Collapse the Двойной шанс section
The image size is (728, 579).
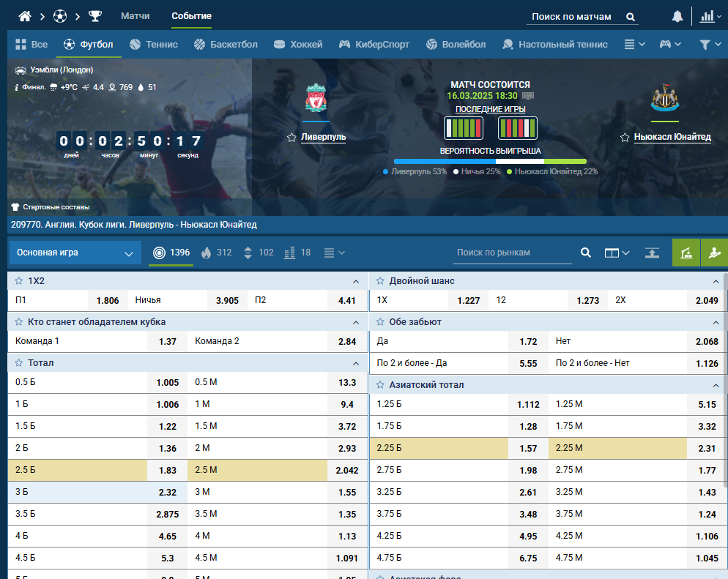[x=716, y=282]
